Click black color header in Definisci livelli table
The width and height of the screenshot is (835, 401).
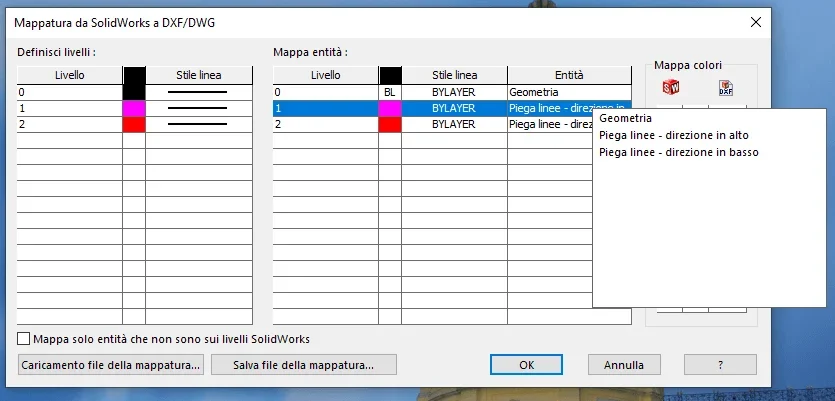134,75
